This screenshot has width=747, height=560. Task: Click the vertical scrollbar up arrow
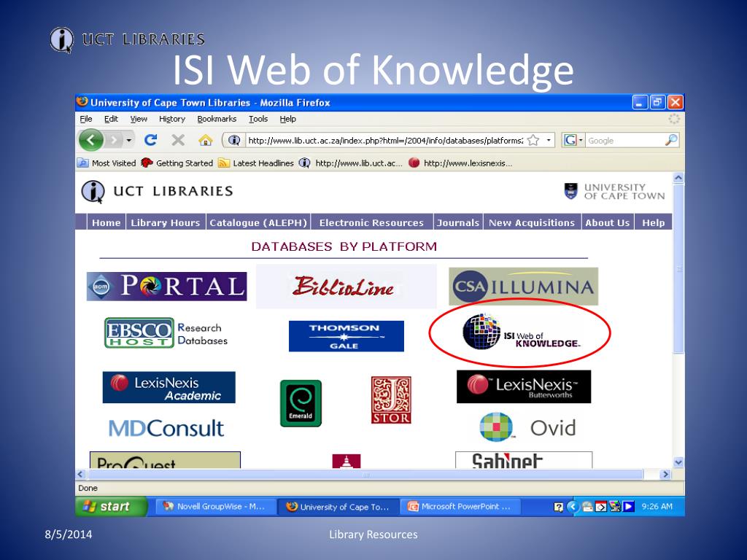click(x=678, y=178)
